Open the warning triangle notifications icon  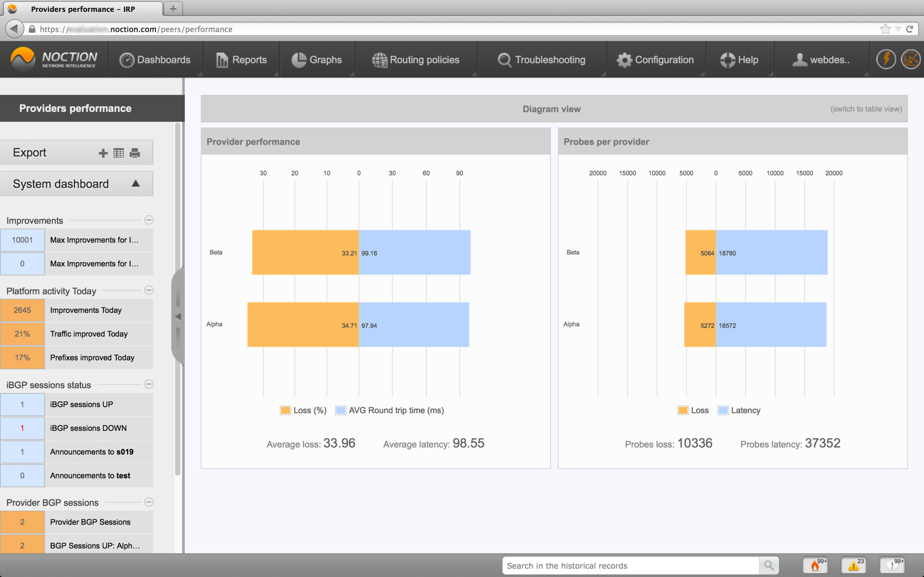click(x=854, y=565)
